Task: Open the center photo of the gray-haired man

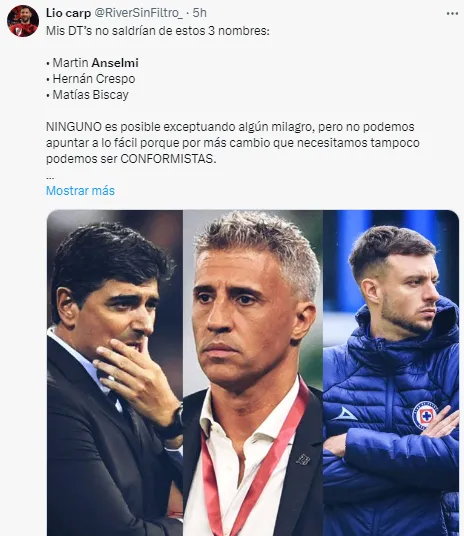Action: point(253,373)
